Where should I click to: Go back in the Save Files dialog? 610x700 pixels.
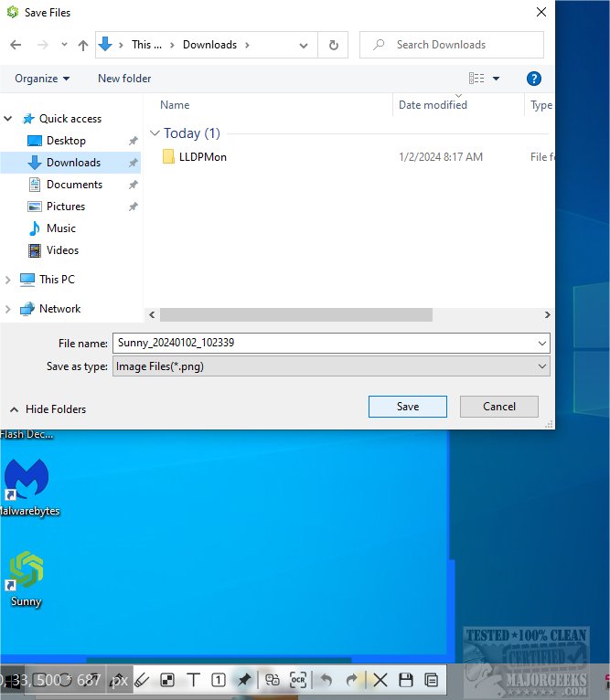point(16,45)
